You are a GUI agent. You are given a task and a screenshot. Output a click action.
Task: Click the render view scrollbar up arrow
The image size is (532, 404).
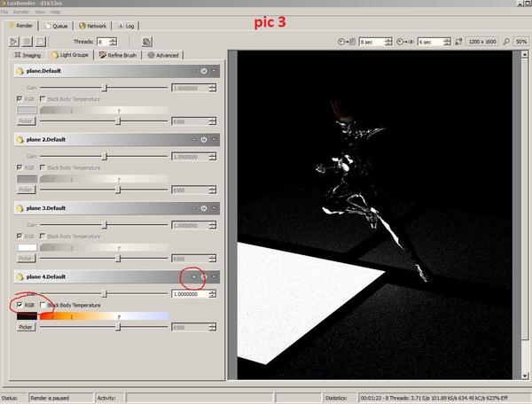tap(525, 54)
